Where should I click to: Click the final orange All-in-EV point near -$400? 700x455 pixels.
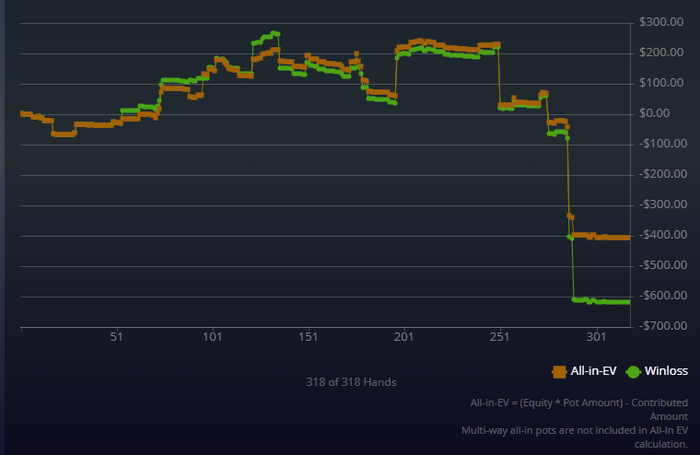(628, 238)
